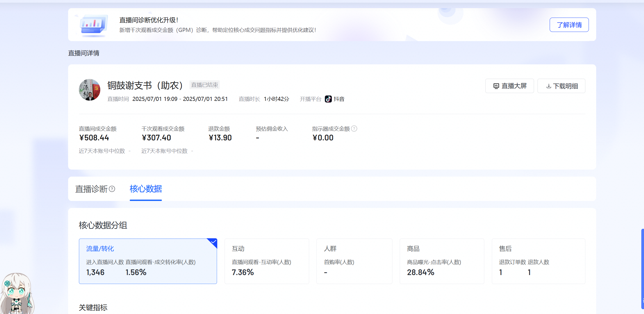Click the blue vertical bar on the right edge

pos(642,269)
